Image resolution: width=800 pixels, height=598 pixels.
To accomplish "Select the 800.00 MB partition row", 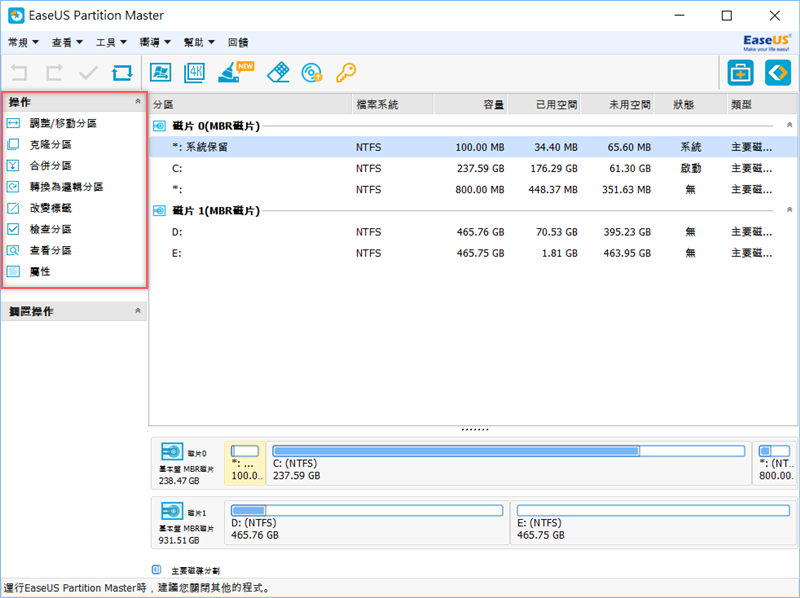I will [x=474, y=189].
